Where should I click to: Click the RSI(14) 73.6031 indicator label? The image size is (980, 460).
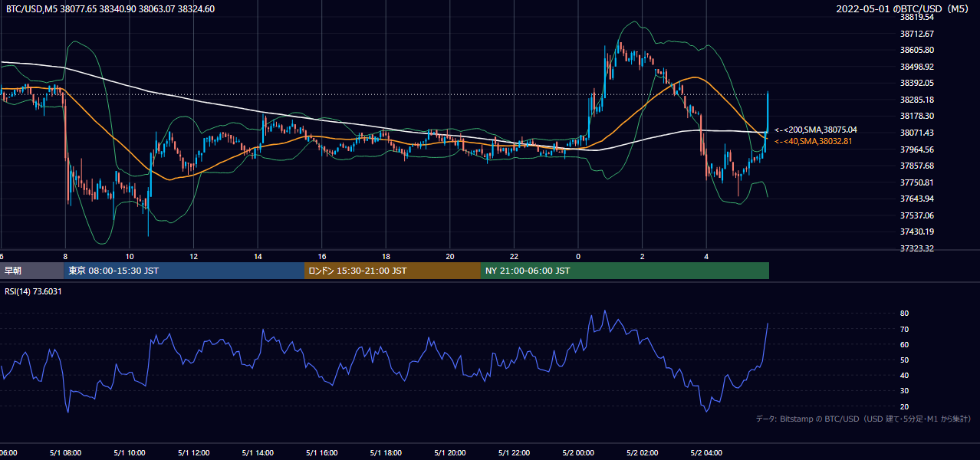[x=33, y=291]
